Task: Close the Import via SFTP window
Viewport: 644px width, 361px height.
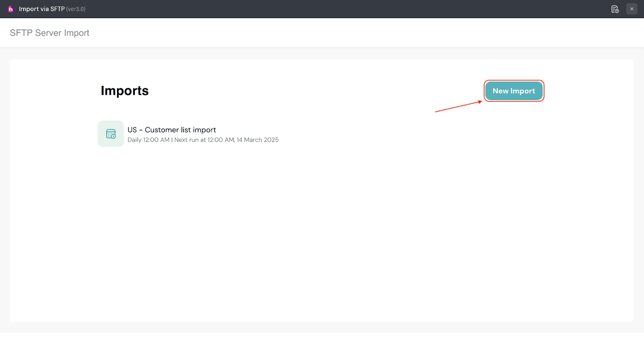Action: [x=632, y=9]
